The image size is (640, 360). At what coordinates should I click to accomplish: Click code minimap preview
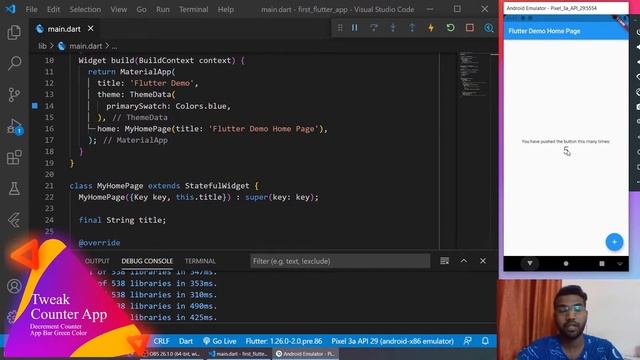(x=473, y=73)
